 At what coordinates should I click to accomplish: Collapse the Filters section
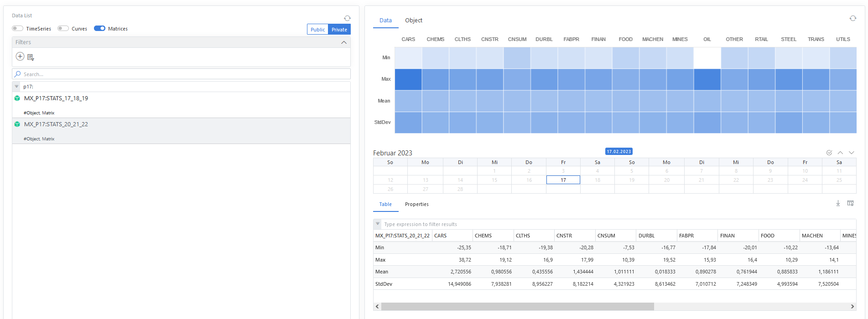click(x=344, y=42)
